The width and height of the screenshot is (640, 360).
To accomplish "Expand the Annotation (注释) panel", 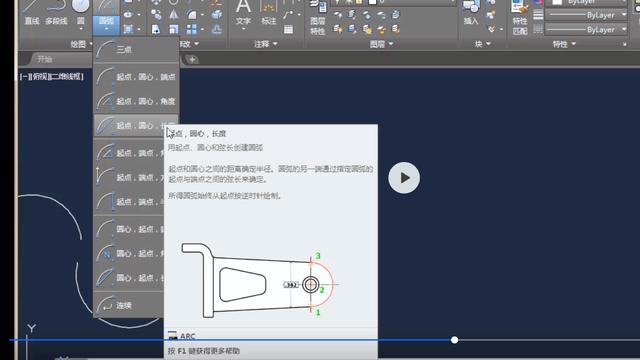I will (x=265, y=44).
